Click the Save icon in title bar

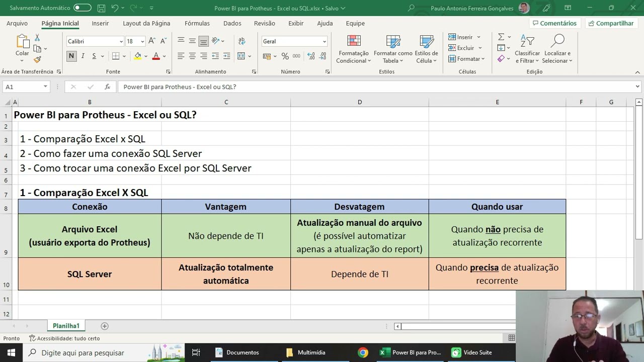point(101,8)
